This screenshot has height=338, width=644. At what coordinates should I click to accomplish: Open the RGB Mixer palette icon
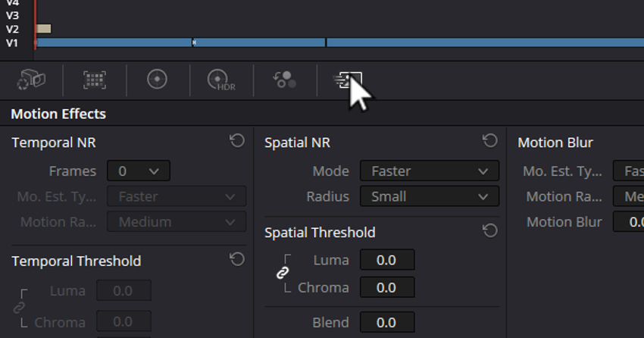285,80
